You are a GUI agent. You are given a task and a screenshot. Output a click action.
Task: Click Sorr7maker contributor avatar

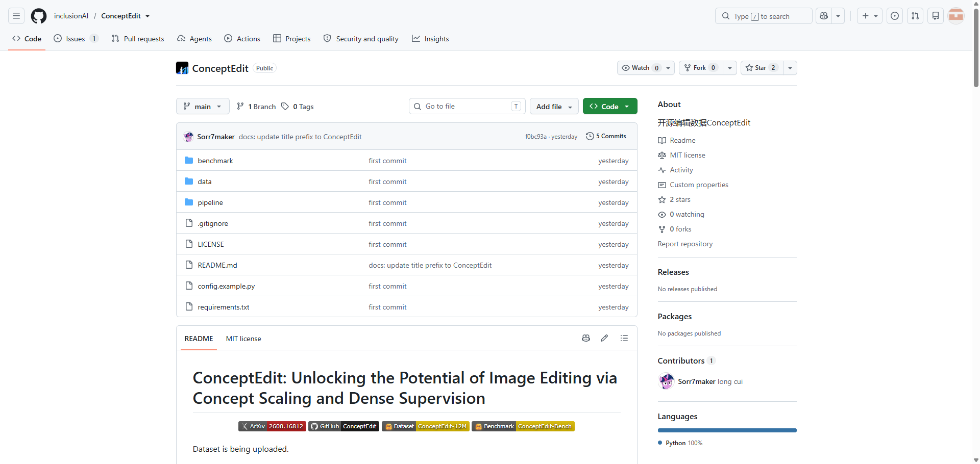(x=666, y=381)
